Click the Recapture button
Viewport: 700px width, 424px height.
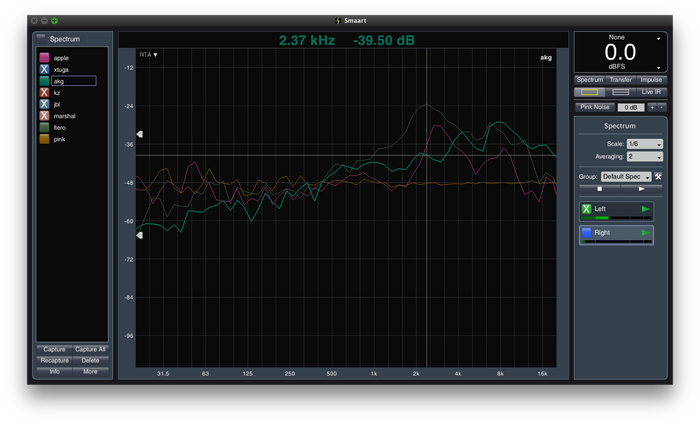pyautogui.click(x=54, y=360)
